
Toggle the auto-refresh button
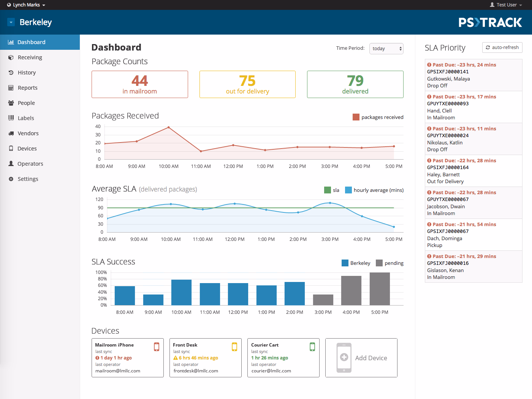click(x=502, y=47)
